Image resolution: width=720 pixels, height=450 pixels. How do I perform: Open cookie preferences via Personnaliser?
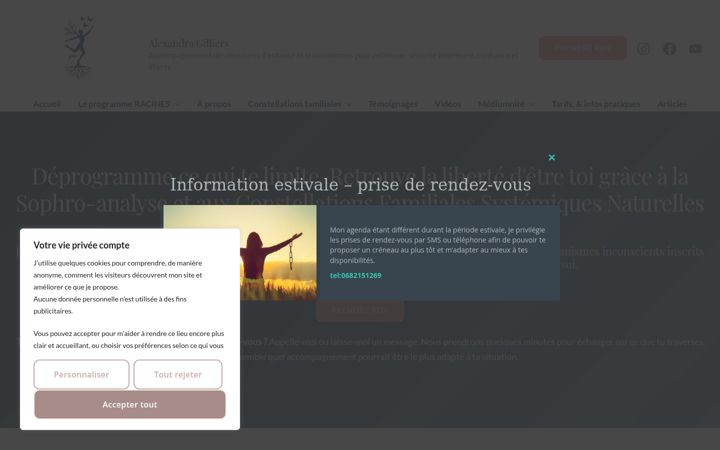(x=81, y=374)
